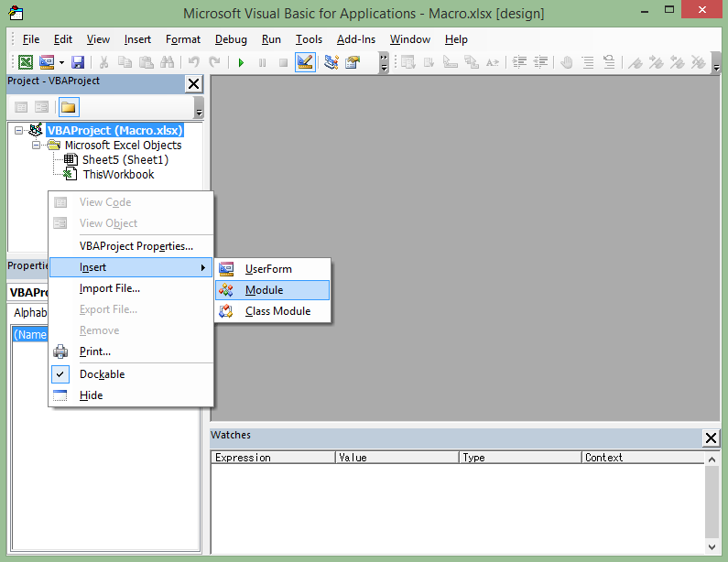Open Find with the binoculars icon
This screenshot has height=562, width=728.
click(168, 62)
